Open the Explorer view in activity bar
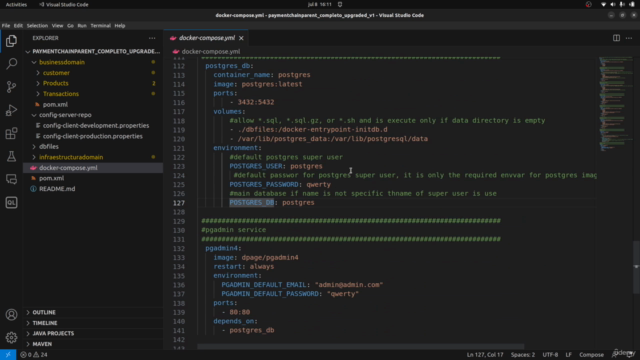640x360 pixels. [11, 41]
